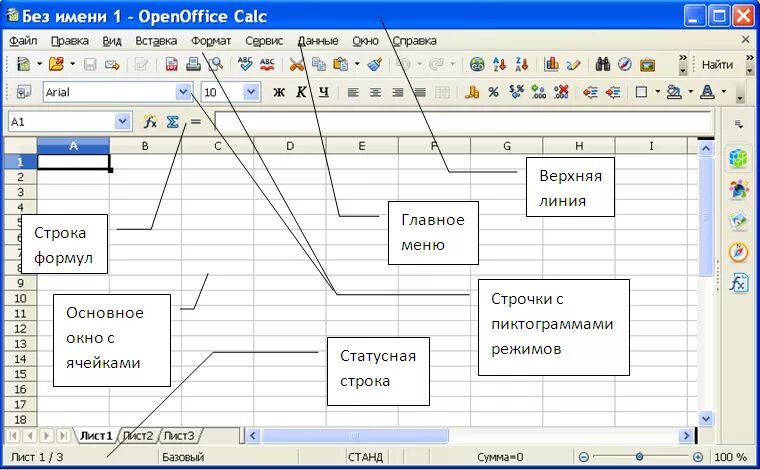Click the Paste clipboard icon
Viewport: 760px width, 470px height.
tap(341, 64)
